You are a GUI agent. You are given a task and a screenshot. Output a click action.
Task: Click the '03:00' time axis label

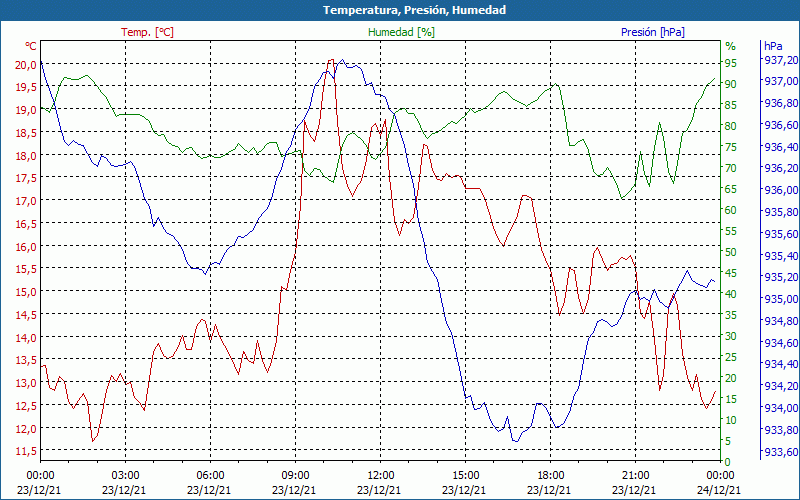click(x=125, y=476)
